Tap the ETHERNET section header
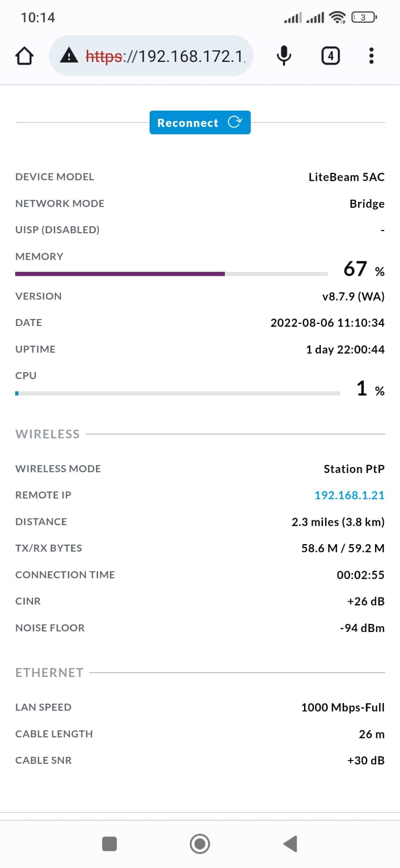 pos(49,673)
